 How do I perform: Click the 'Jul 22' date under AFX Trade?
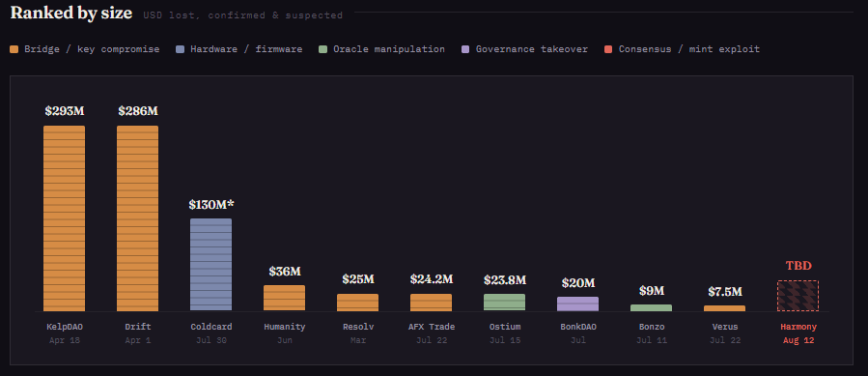point(432,340)
